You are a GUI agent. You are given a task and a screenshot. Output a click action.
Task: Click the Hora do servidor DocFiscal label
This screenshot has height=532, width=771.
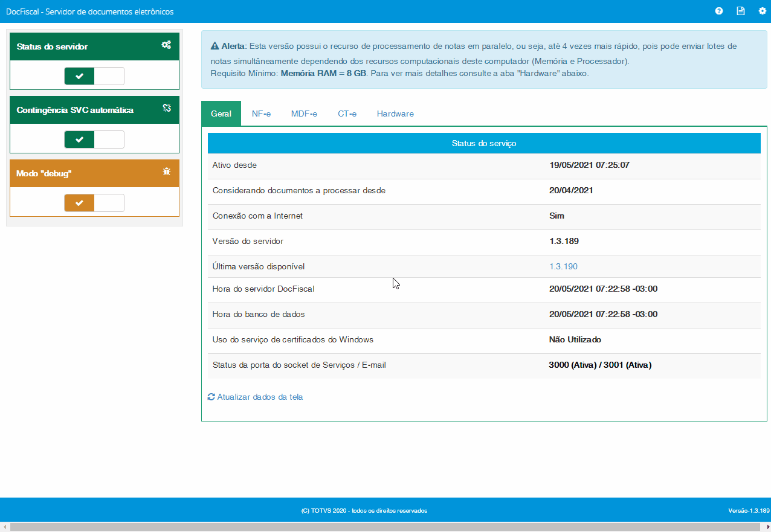(x=263, y=289)
